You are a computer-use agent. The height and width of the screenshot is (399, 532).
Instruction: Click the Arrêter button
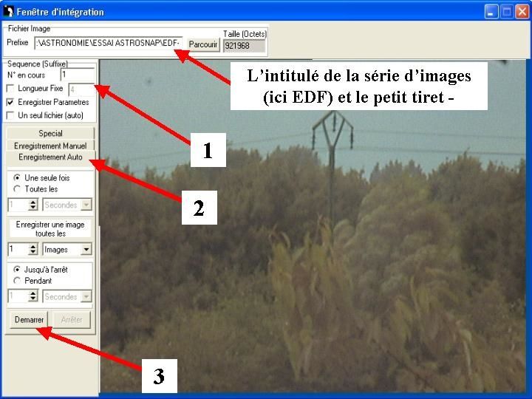tap(72, 320)
